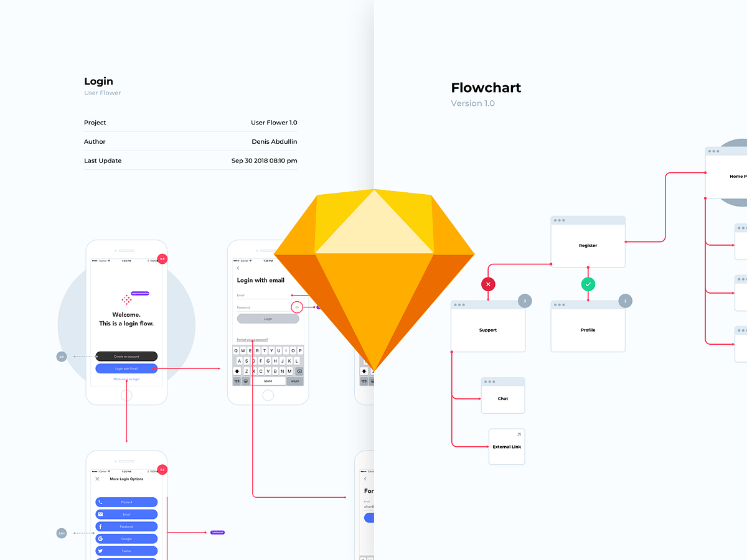Click the green checkmark circle above the Profile window
Viewport: 747px width, 560px height.
588,284
